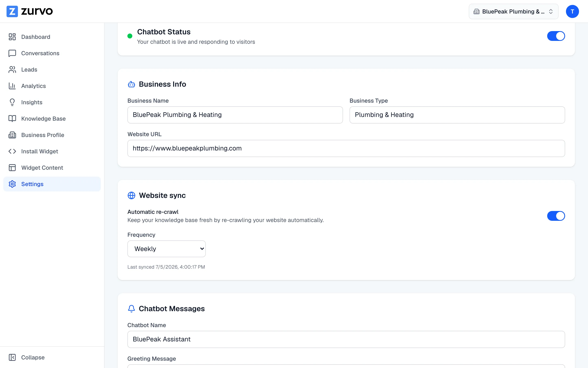Edit the Chatbot Name field

(x=346, y=339)
